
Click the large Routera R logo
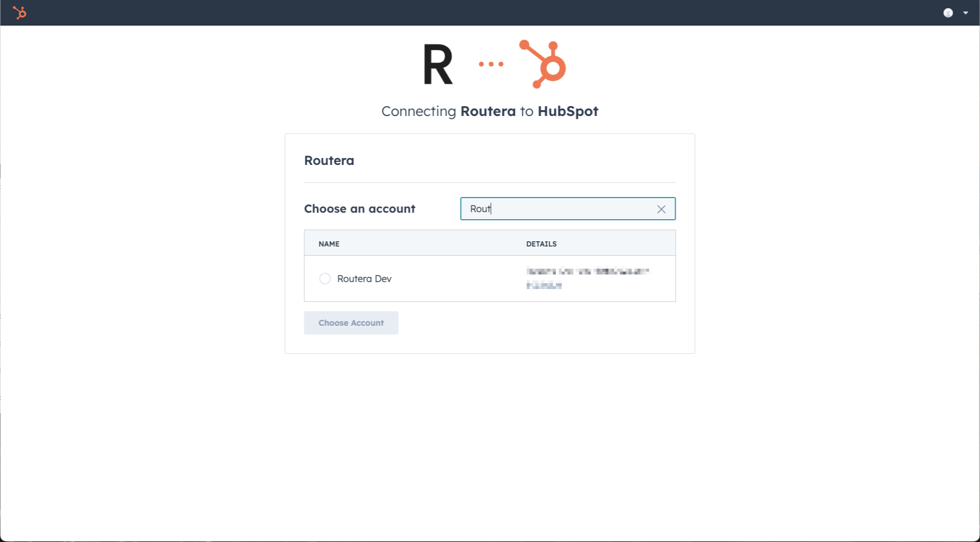click(x=438, y=65)
